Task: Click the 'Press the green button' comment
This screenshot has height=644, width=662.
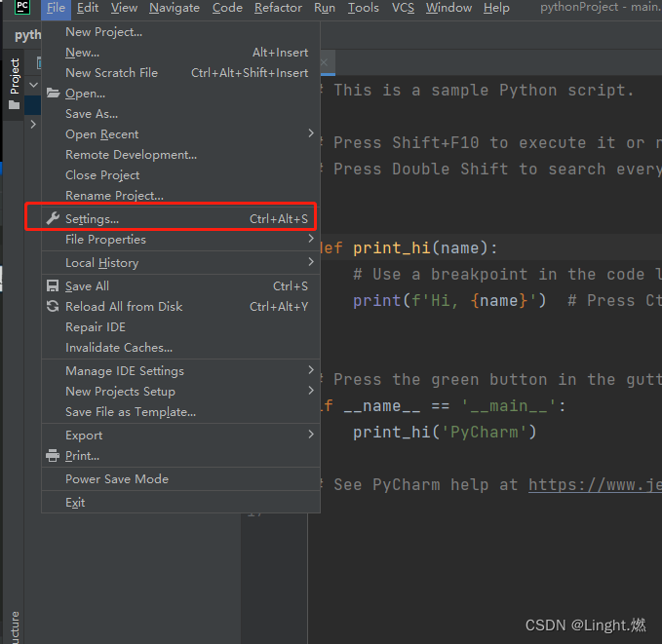Action: coord(491,379)
